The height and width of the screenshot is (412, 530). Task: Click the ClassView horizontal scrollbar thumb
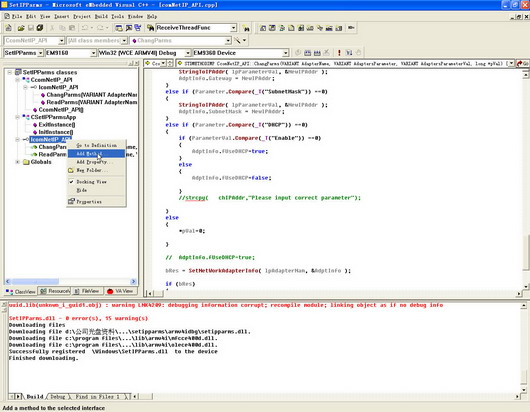35,282
